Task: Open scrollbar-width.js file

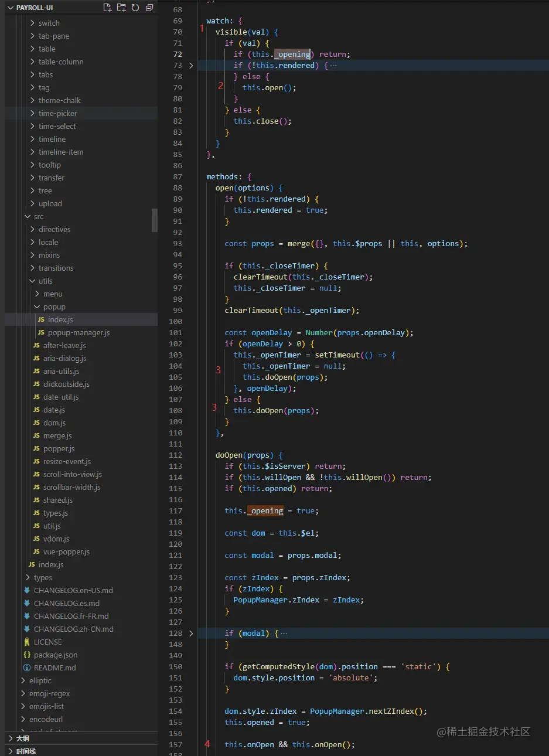Action: point(71,487)
